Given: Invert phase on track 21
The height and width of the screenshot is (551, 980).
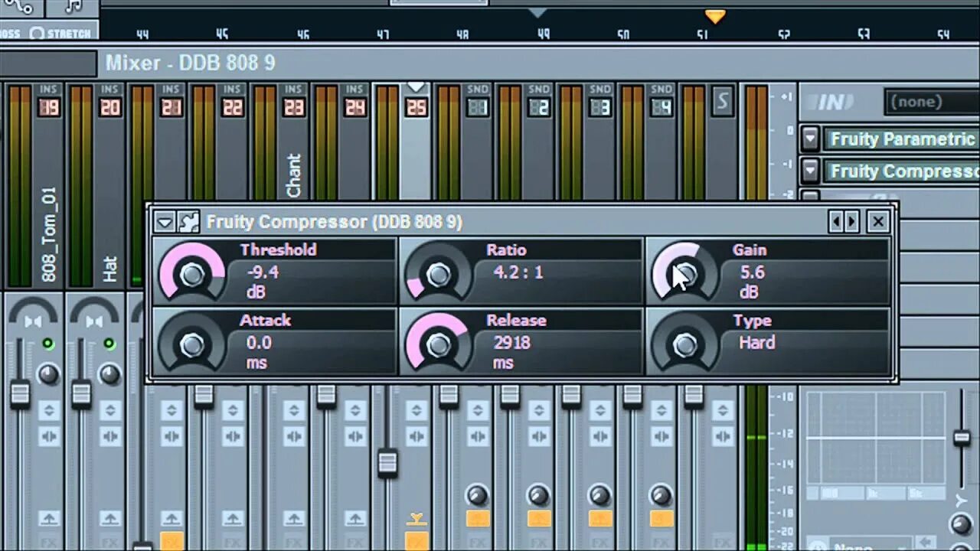Looking at the screenshot, I should (171, 410).
